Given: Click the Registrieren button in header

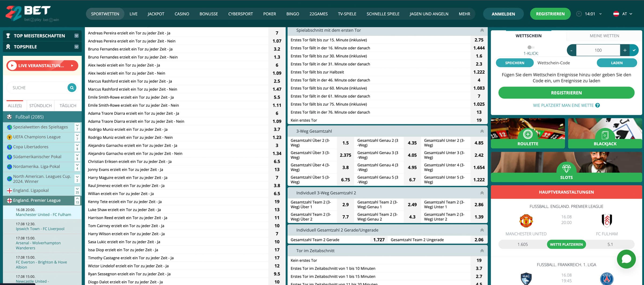Looking at the screenshot, I should (x=550, y=14).
